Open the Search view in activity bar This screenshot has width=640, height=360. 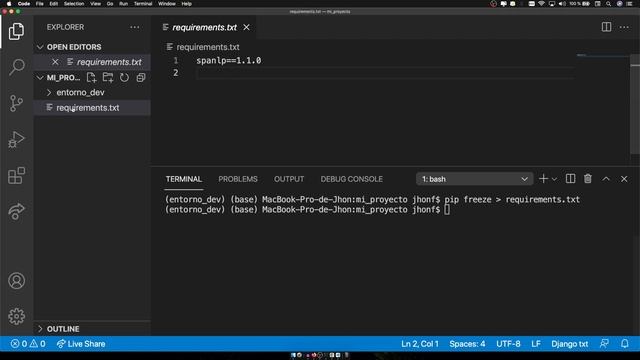click(16, 67)
